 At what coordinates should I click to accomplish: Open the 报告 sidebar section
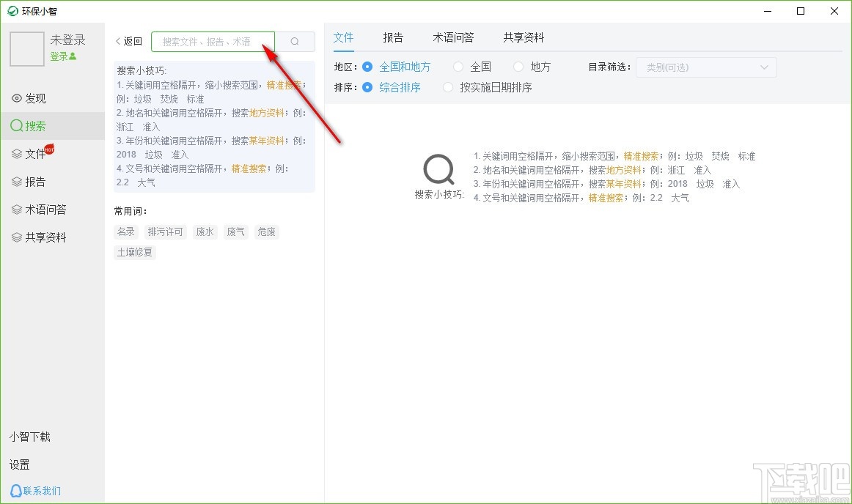(x=32, y=182)
